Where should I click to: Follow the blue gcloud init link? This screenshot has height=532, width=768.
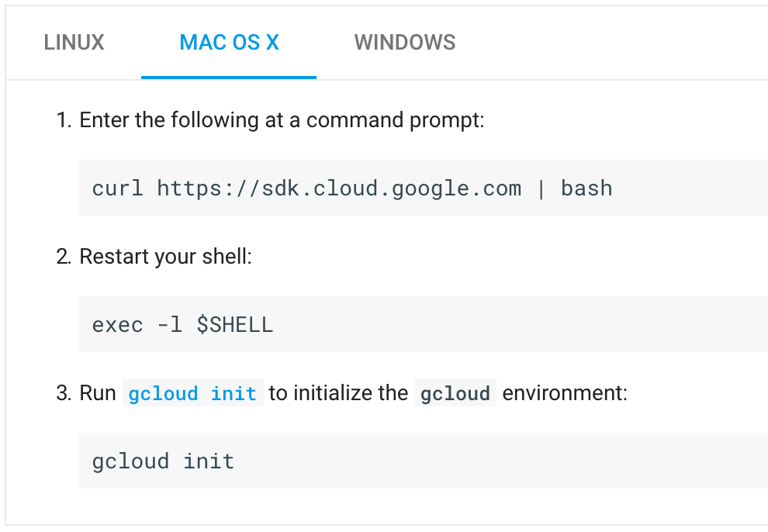click(192, 393)
